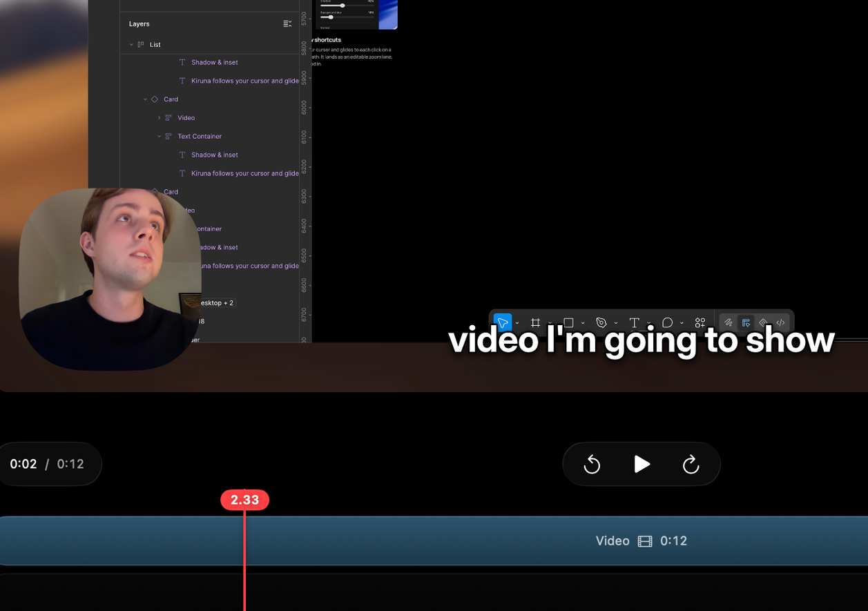Click diamond mode icon beside Dev Mode
868x611 pixels.
coord(763,322)
